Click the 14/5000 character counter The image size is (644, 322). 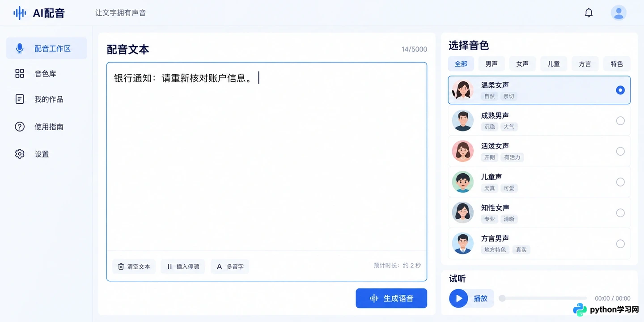pos(414,49)
